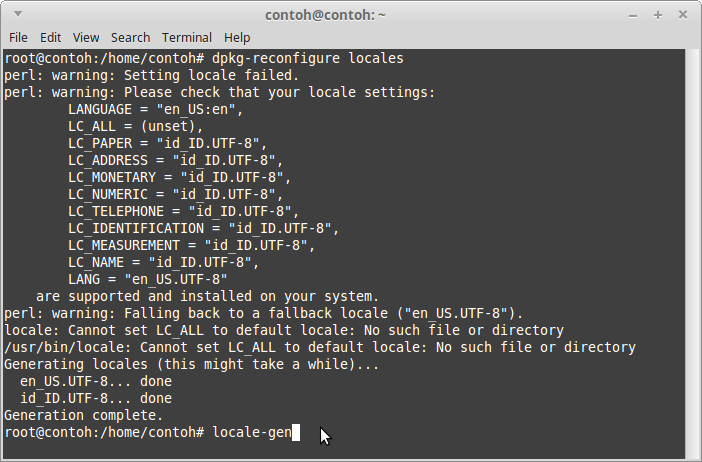Image resolution: width=702 pixels, height=462 pixels.
Task: Minimize the terminal window
Action: (x=633, y=15)
